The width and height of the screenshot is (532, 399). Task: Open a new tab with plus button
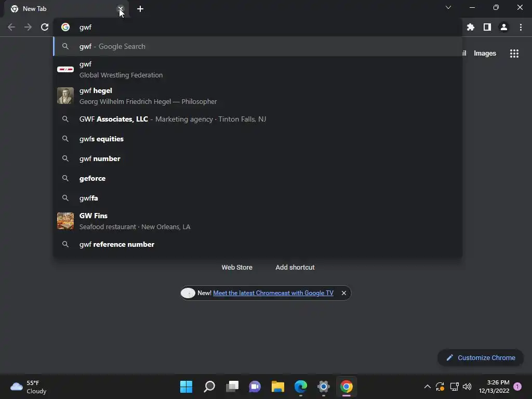coord(140,9)
